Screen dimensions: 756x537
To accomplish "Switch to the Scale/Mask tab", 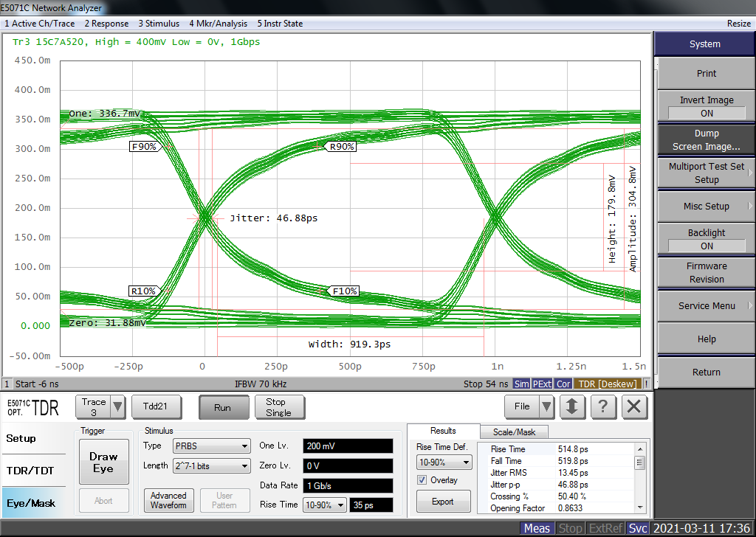I will coord(514,432).
